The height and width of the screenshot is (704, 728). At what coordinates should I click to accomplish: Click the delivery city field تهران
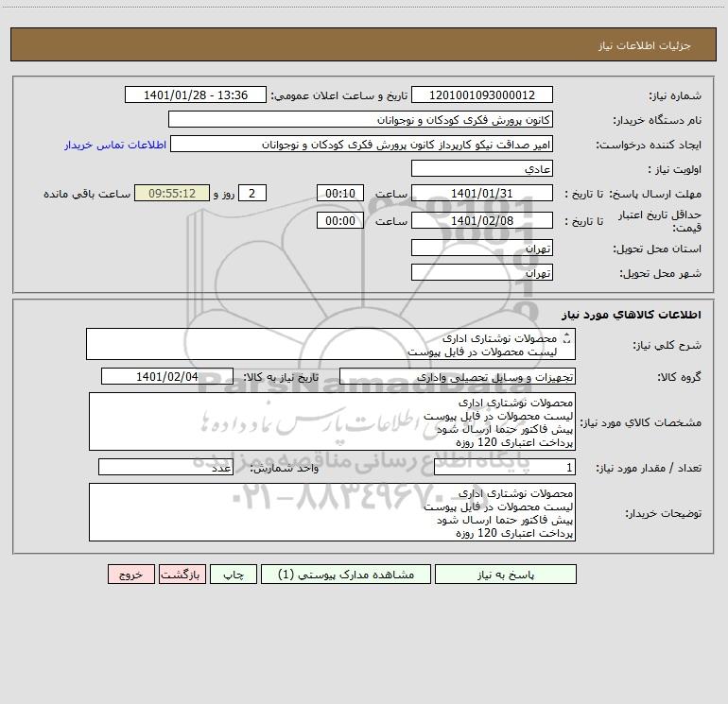(x=482, y=272)
